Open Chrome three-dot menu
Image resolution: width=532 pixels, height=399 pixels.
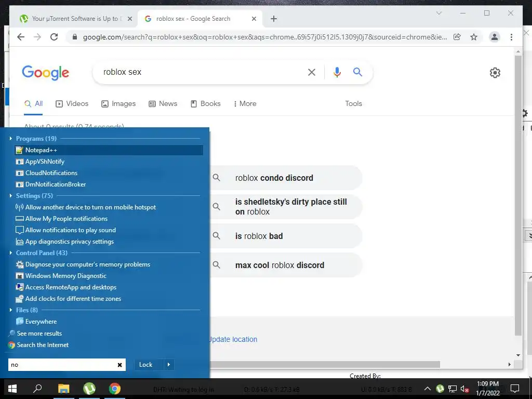coord(511,37)
